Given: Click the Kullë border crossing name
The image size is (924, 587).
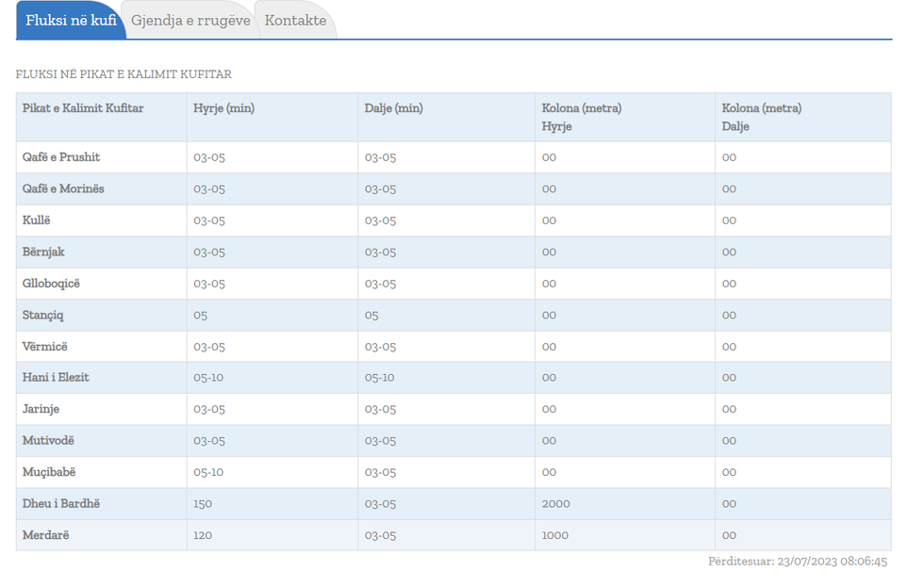Looking at the screenshot, I should click(37, 220).
